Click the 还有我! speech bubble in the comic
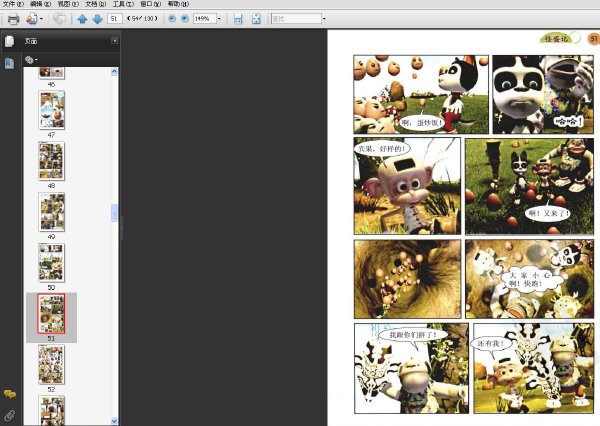Viewport: 600px width, 426px height. [491, 343]
